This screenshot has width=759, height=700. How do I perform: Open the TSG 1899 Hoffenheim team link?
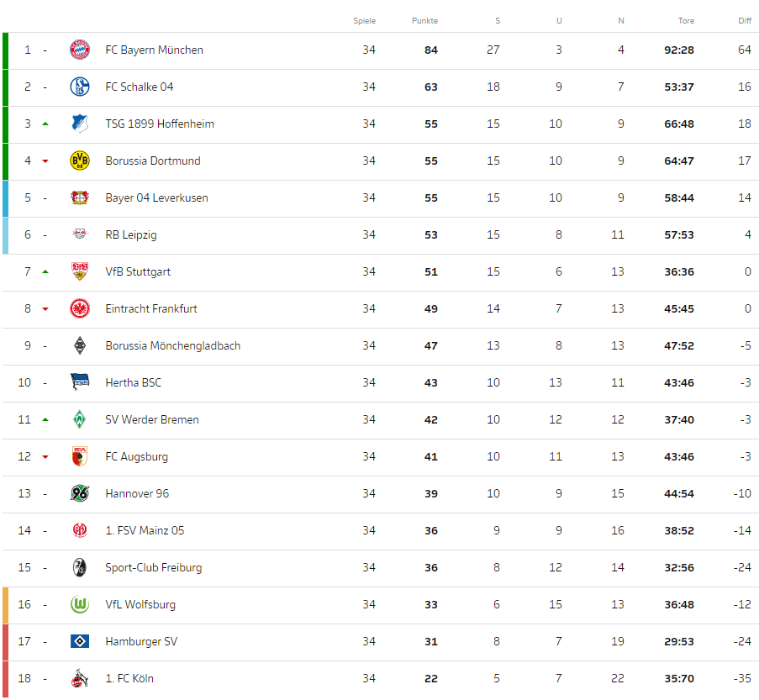(x=160, y=124)
